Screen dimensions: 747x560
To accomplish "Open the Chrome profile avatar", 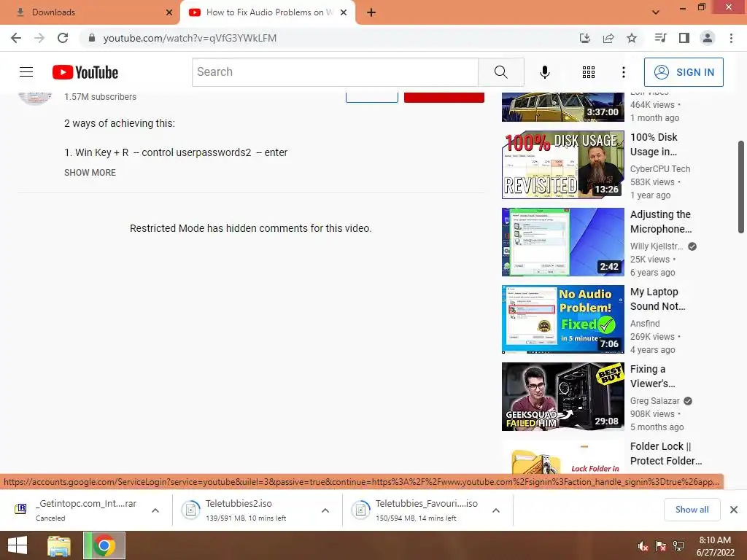I will point(708,38).
